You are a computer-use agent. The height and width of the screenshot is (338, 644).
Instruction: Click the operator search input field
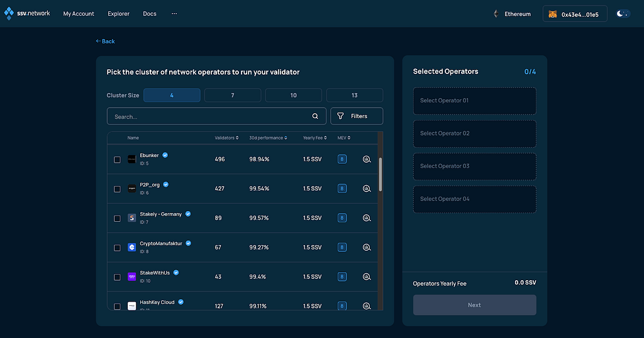click(216, 116)
